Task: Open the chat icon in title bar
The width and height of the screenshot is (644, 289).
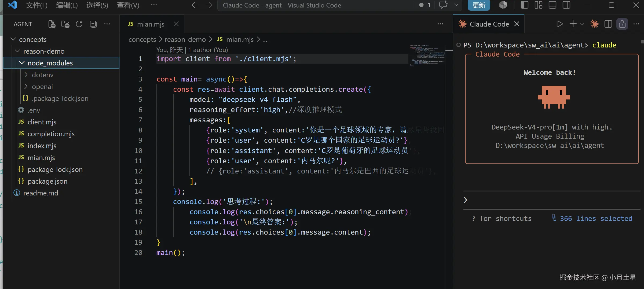Action: (443, 5)
